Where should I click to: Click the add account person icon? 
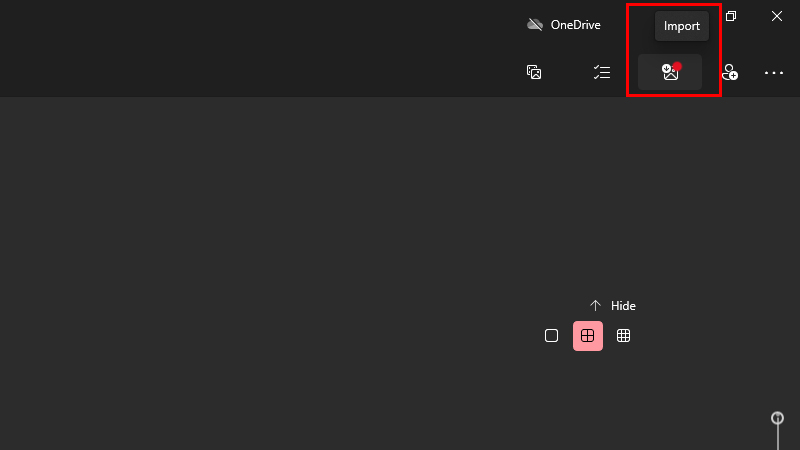pos(730,72)
